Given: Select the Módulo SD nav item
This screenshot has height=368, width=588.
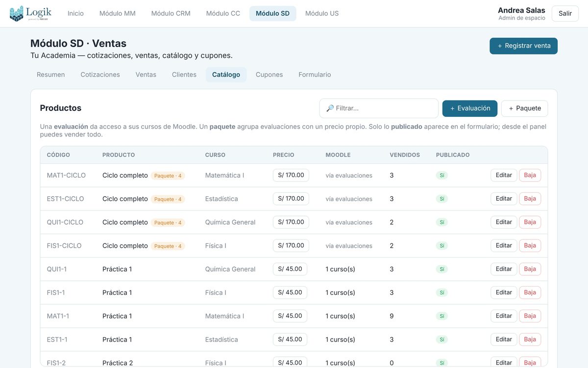Looking at the screenshot, I should 272,14.
